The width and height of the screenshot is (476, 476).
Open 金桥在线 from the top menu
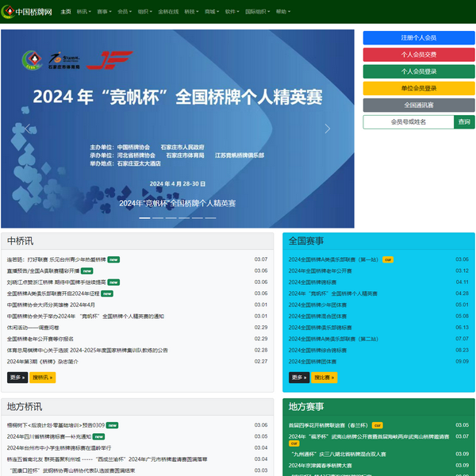pos(168,12)
